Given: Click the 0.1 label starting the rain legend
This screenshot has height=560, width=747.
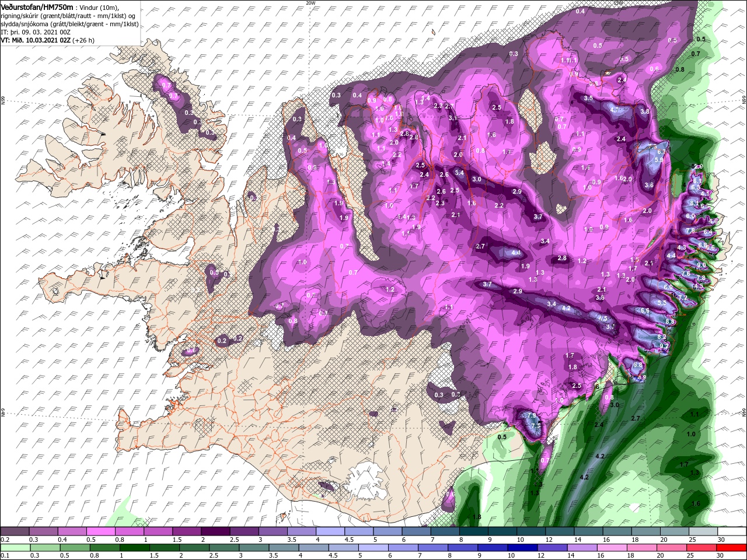Looking at the screenshot, I should point(4,556).
